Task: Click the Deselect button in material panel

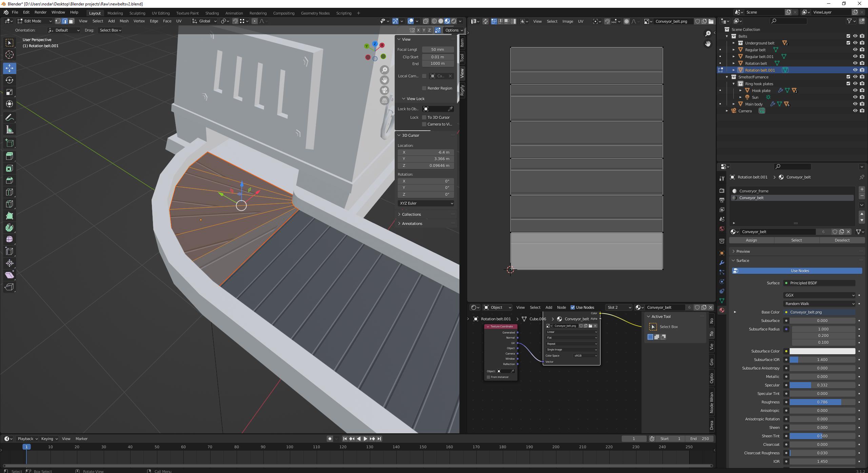Action: pyautogui.click(x=842, y=240)
